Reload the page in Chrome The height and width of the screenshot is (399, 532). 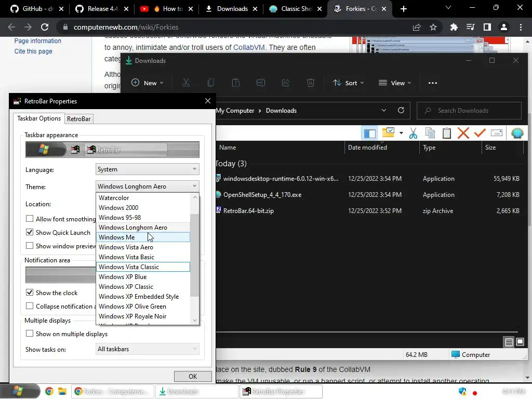pos(45,27)
